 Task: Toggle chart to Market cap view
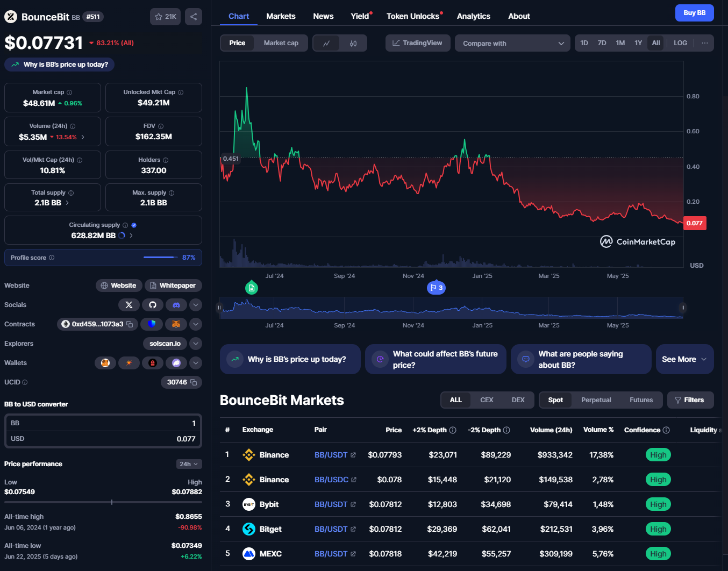[x=281, y=43]
